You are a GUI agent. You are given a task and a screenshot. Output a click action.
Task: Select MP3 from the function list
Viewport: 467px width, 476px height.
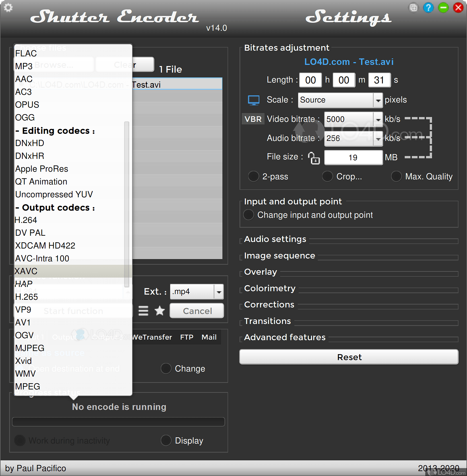click(73, 66)
